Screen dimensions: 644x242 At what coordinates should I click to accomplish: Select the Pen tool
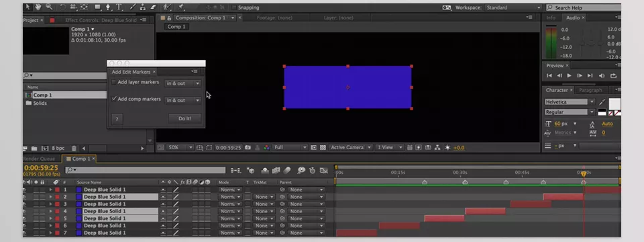pyautogui.click(x=109, y=7)
